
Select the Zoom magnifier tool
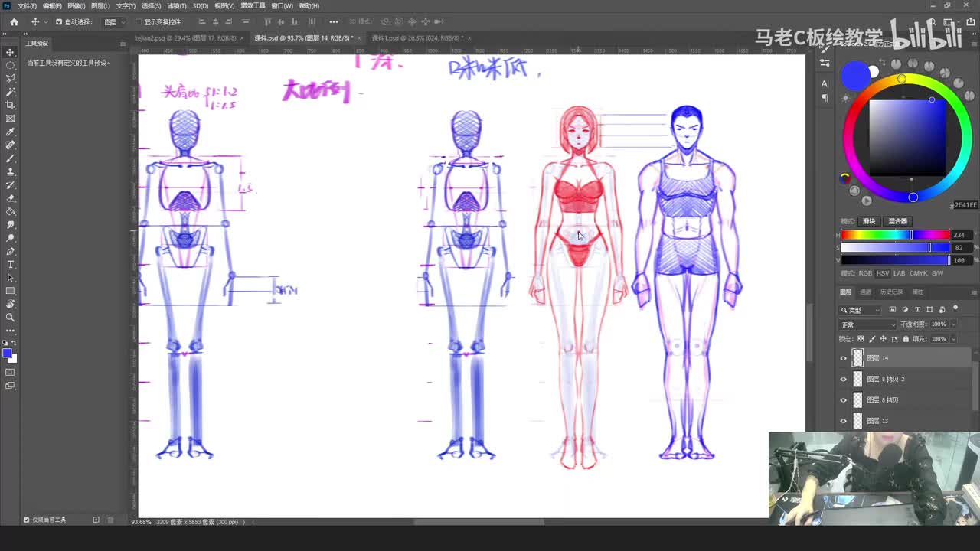pos(11,317)
